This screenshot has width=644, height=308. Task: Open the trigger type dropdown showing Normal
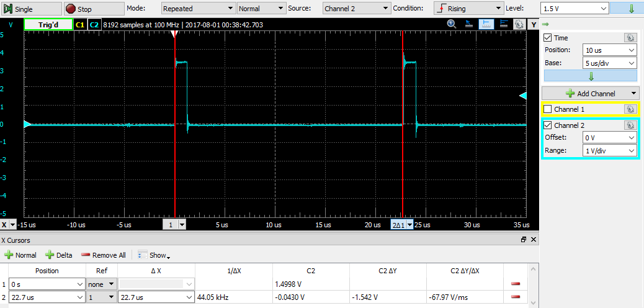[261, 8]
